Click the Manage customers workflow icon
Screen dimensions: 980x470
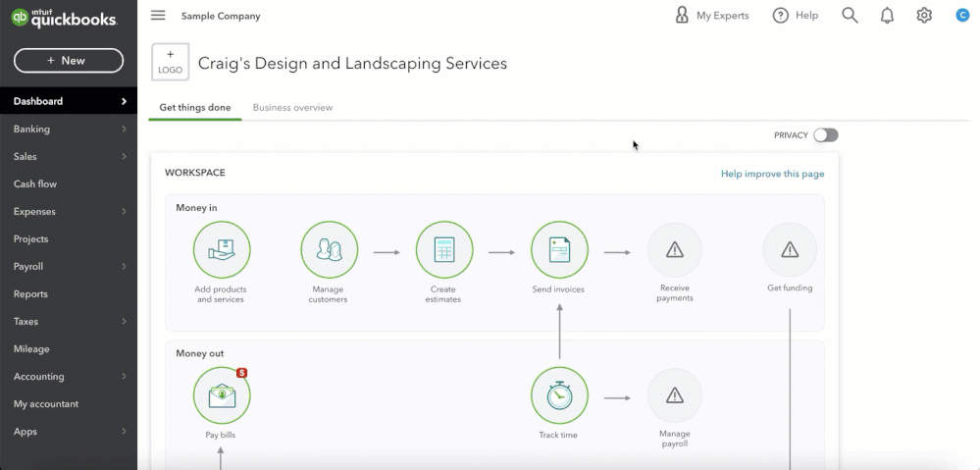tap(329, 250)
